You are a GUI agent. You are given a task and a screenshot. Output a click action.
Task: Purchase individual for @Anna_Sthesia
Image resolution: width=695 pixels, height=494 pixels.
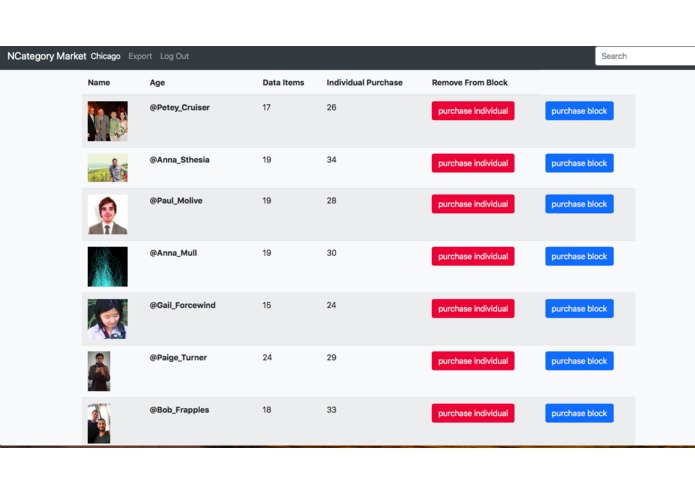[473, 163]
